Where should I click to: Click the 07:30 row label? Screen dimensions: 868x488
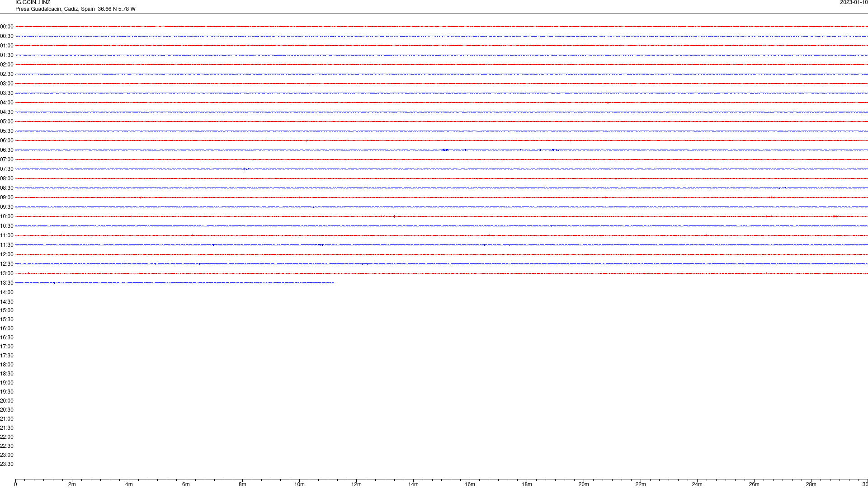pos(7,169)
